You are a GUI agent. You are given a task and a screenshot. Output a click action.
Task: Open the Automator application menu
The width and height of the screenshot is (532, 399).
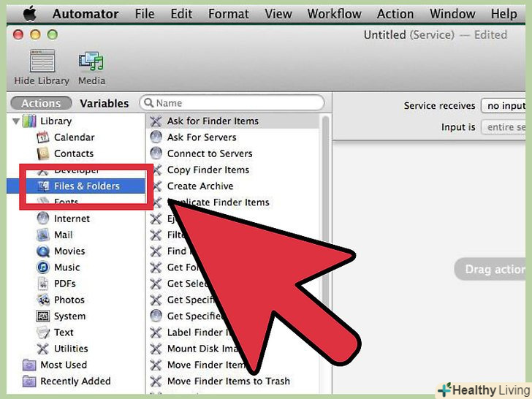click(85, 14)
